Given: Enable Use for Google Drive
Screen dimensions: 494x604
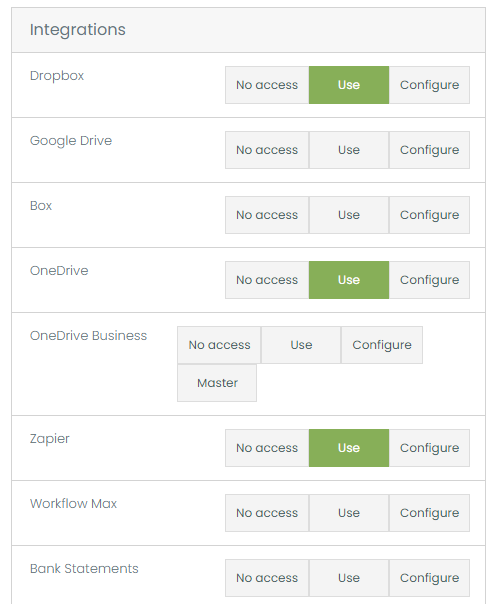Looking at the screenshot, I should coord(349,150).
